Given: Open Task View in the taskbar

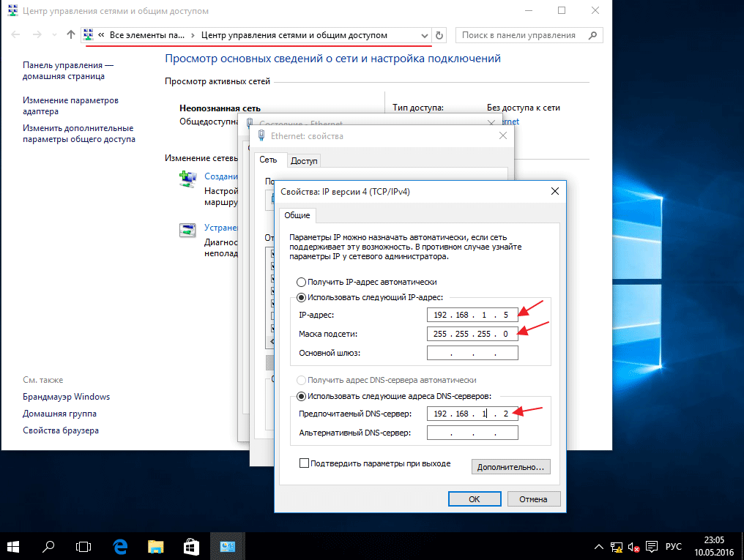Looking at the screenshot, I should [84, 546].
